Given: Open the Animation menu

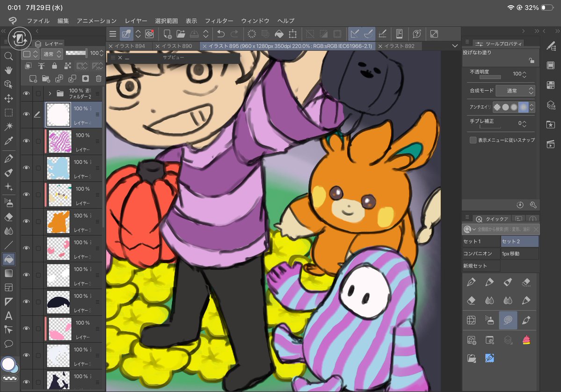Looking at the screenshot, I should pos(96,21).
